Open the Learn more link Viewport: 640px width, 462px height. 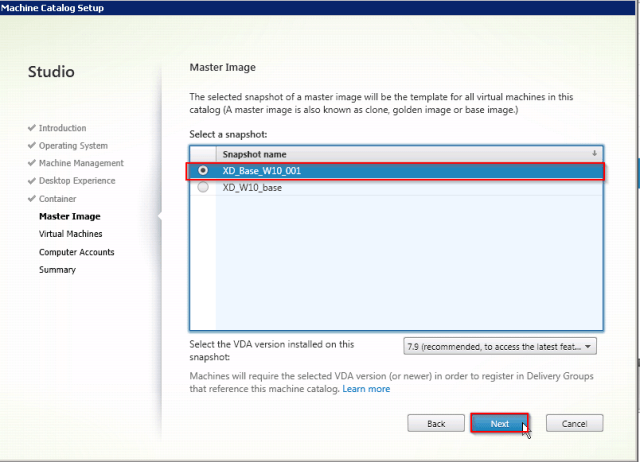click(366, 389)
